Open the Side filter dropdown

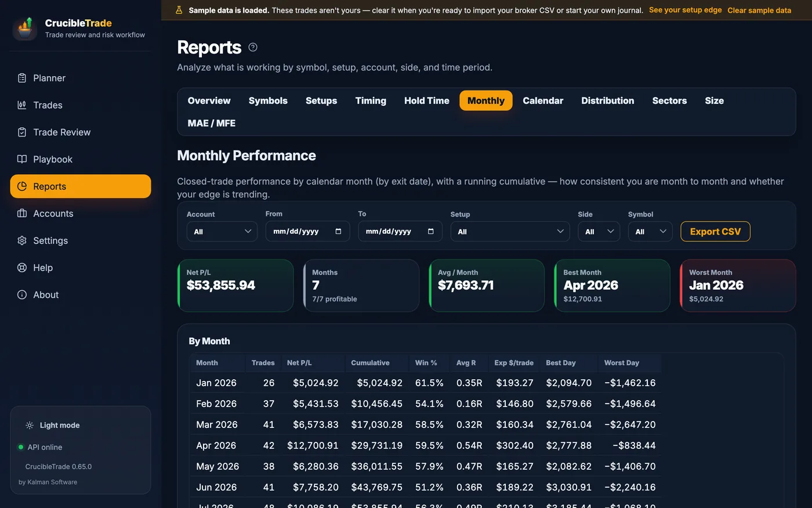(x=599, y=231)
